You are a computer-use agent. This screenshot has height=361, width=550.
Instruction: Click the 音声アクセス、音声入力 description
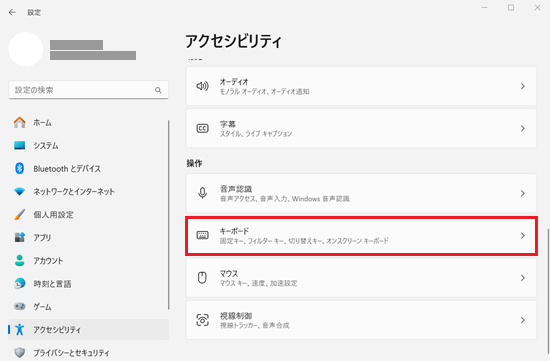[284, 199]
